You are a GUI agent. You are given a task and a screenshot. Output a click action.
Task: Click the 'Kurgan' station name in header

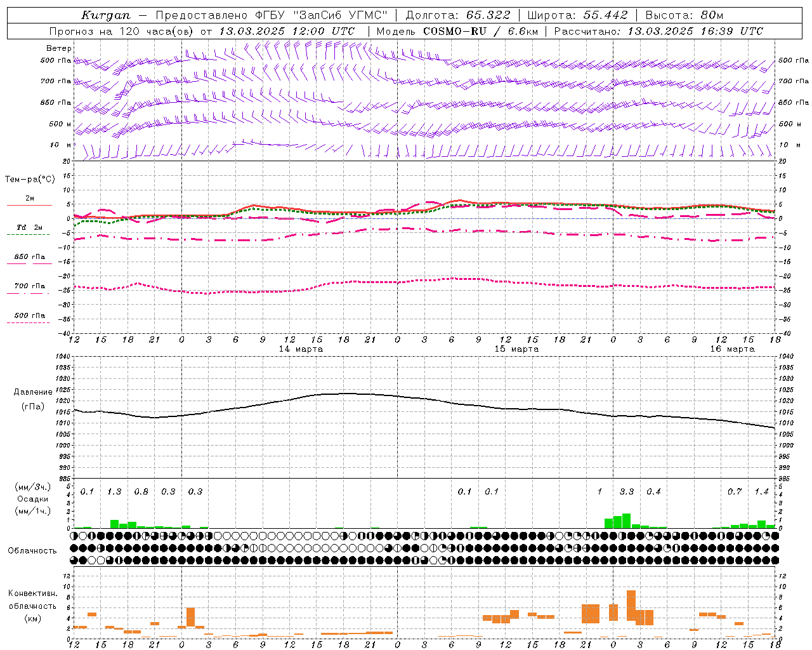(x=105, y=15)
